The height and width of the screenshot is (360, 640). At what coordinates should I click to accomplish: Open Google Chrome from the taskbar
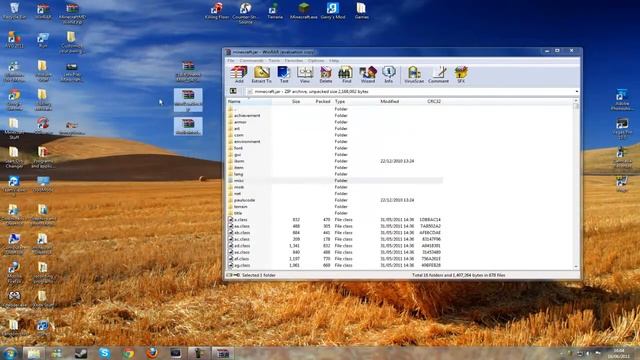coord(129,353)
